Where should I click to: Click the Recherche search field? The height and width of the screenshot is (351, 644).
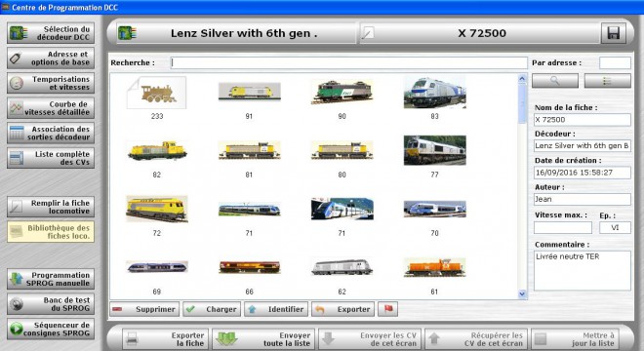348,62
